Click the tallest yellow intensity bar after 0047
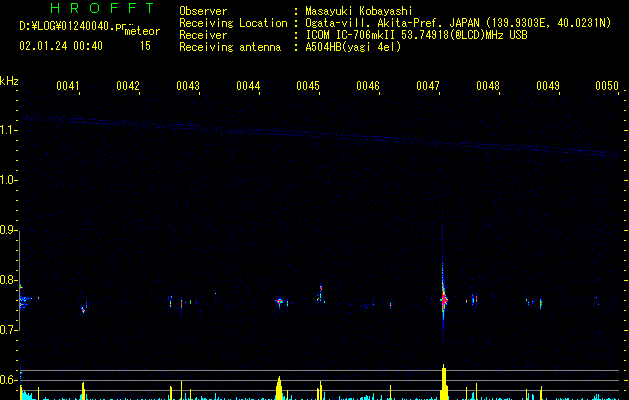Screen dimensions: 629x400 coord(444,382)
